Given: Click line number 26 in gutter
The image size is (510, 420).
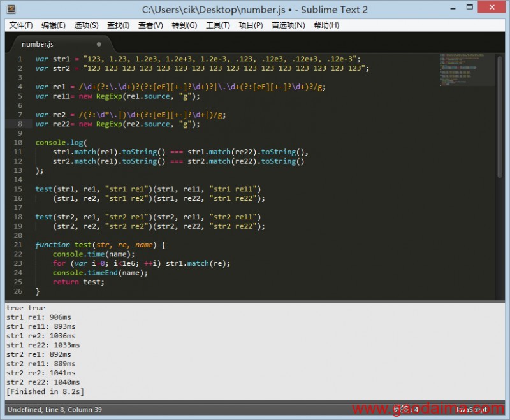Looking at the screenshot, I should [18, 291].
